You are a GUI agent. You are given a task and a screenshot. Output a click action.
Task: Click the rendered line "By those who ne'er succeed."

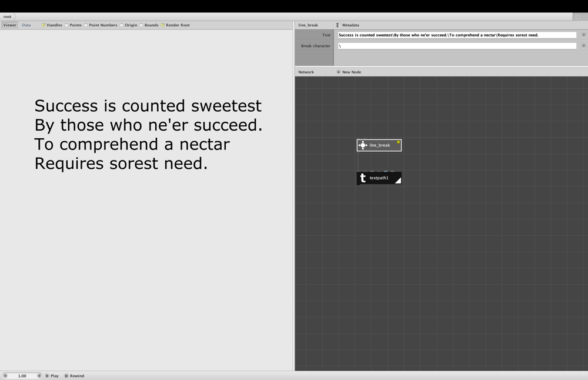[x=149, y=125]
